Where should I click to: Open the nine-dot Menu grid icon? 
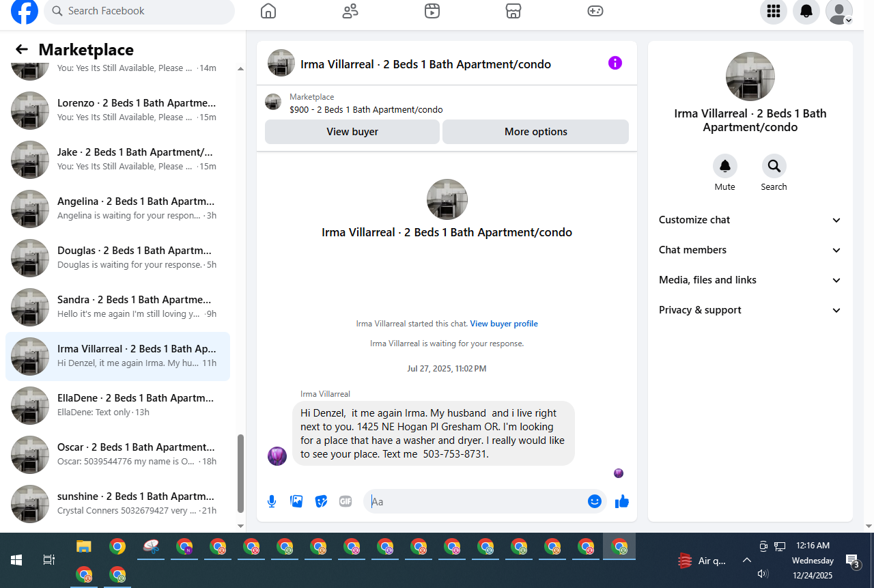[x=774, y=11]
